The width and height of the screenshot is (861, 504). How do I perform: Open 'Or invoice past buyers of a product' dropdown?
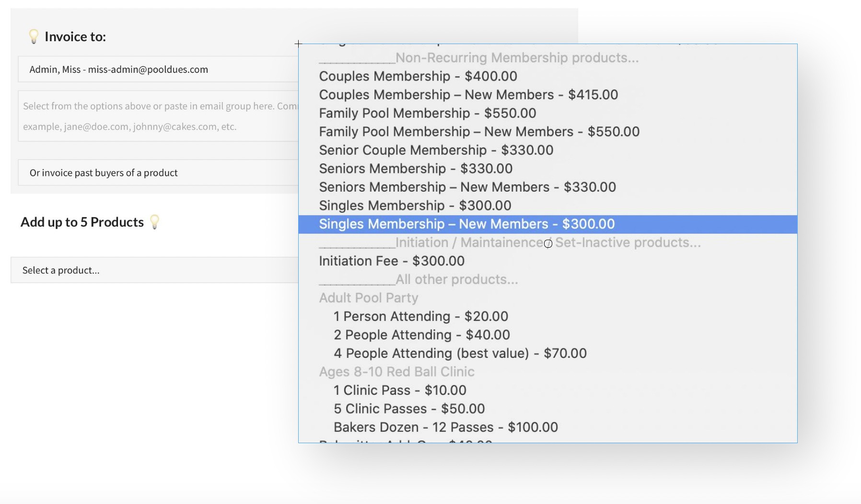click(158, 173)
